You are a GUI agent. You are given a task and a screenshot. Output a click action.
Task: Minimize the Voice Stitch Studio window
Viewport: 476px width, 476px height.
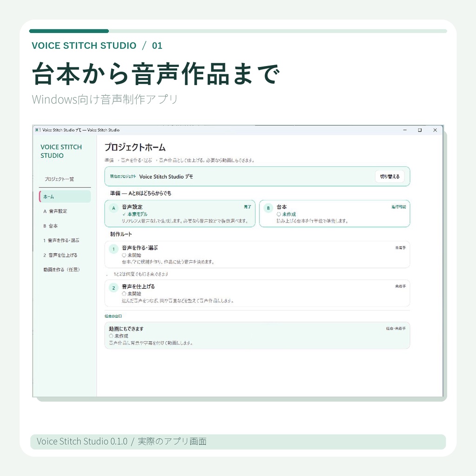(405, 130)
